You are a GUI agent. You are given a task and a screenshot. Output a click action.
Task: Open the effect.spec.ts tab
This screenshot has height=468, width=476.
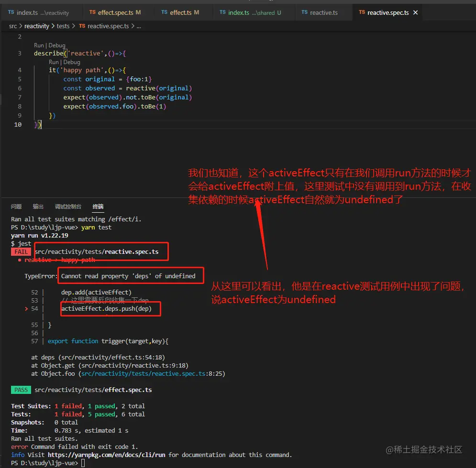pyautogui.click(x=115, y=12)
